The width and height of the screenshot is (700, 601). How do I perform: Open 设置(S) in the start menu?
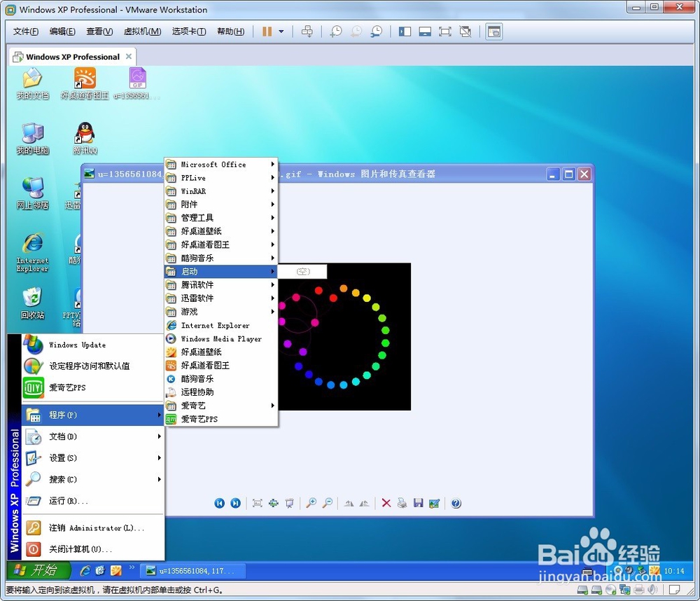[92, 458]
